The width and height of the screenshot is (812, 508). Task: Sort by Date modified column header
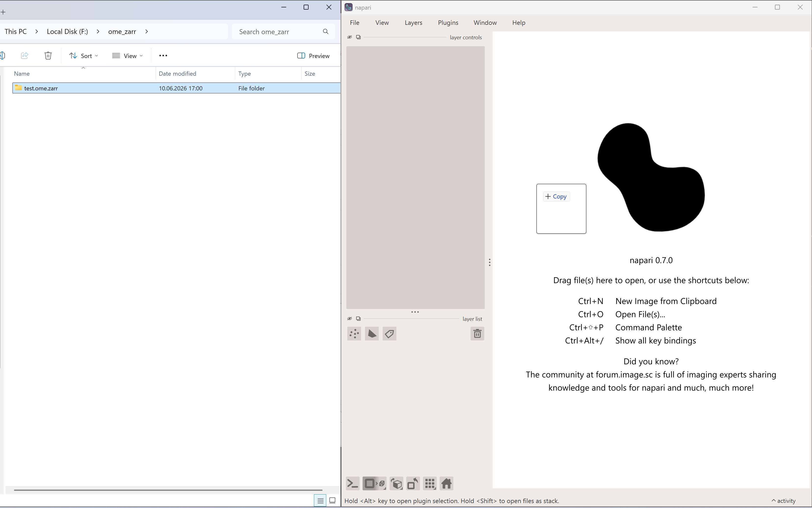pos(195,74)
